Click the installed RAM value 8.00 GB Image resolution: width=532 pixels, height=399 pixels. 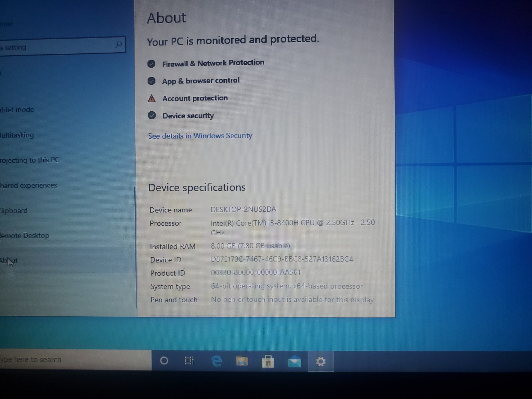coord(250,246)
